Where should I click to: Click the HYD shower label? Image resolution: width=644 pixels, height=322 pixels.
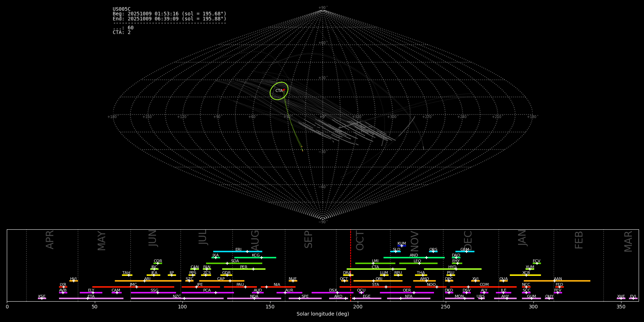452,267
